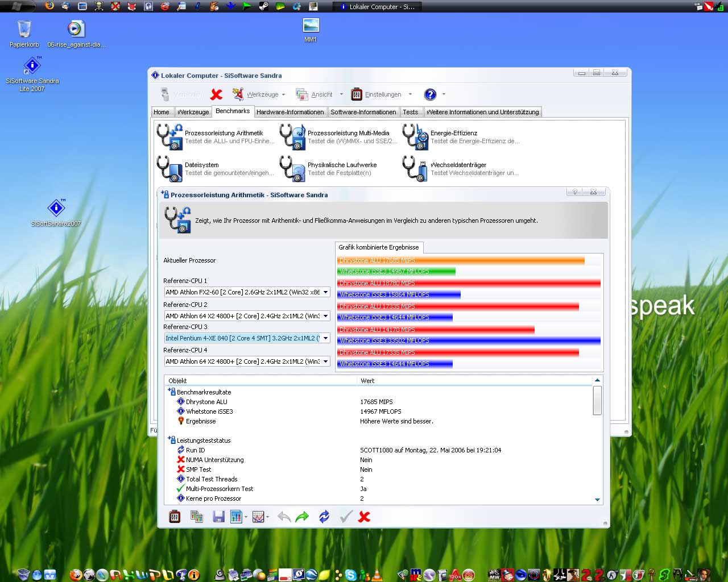
Task: Cancel with red X in bottom toolbar
Action: [x=365, y=517]
